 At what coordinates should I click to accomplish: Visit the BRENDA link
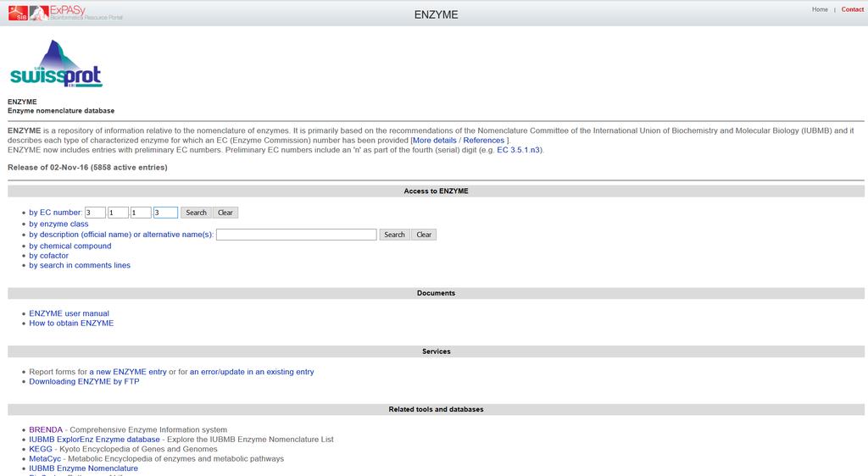46,429
